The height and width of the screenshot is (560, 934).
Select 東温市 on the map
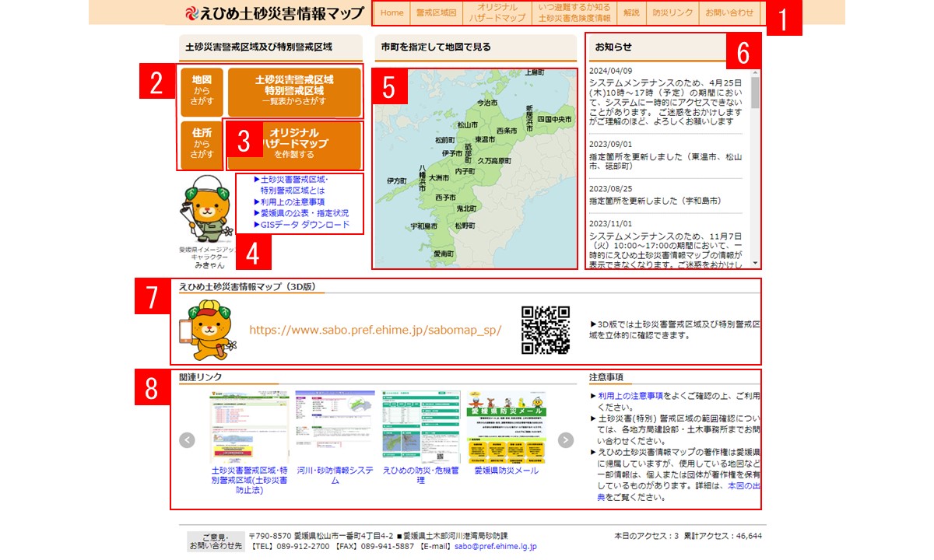485,139
